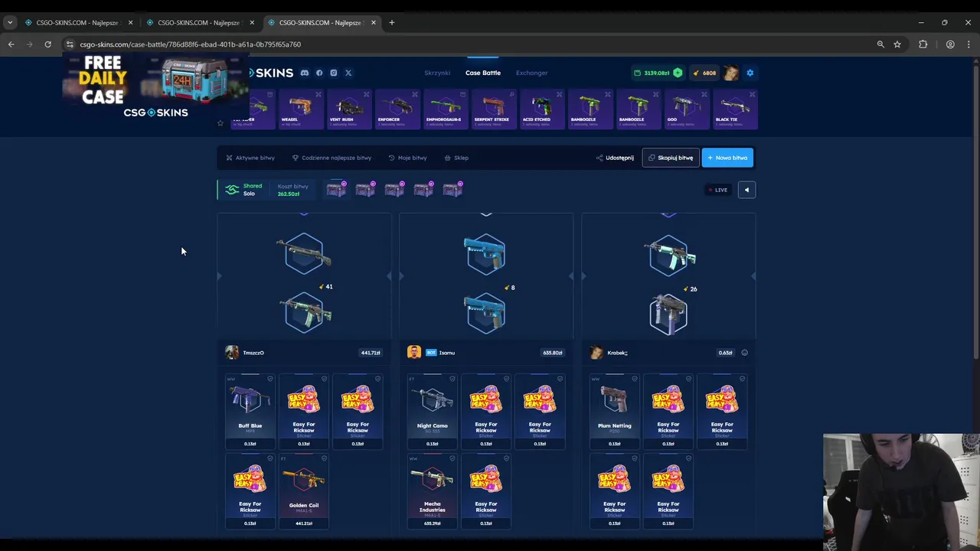Screen dimensions: 980x551
Task: Switch to the Moje bitwy tab
Action: coord(407,158)
